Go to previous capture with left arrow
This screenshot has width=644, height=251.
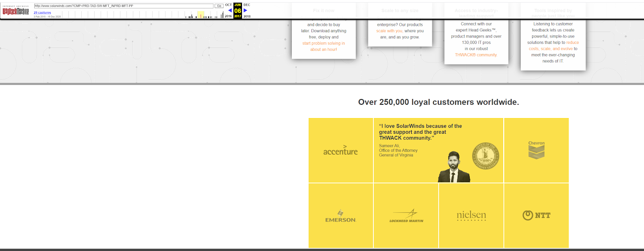pyautogui.click(x=230, y=10)
